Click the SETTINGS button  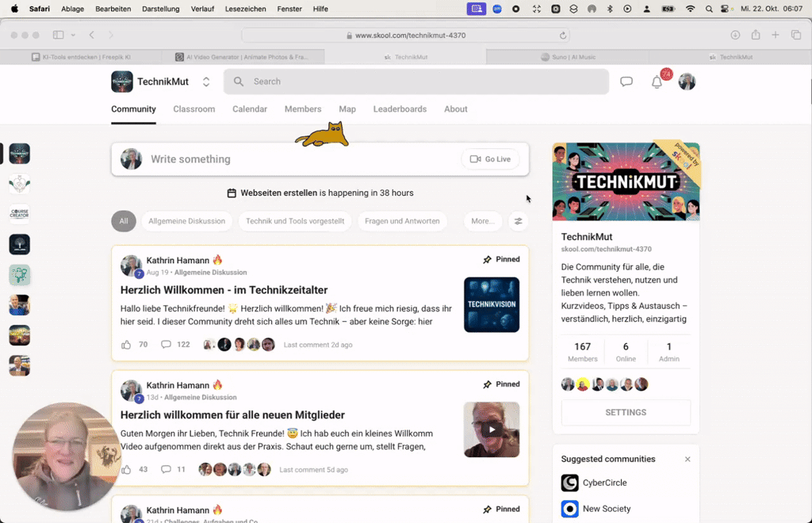[625, 412]
